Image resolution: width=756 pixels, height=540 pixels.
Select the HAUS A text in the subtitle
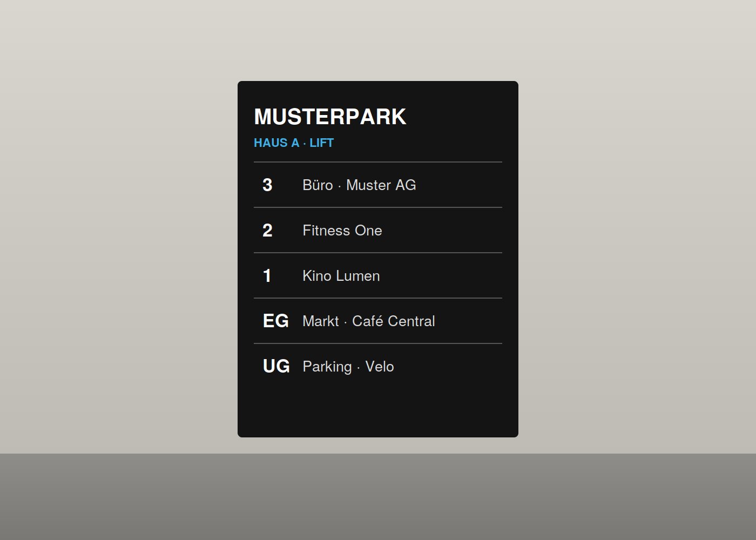tap(276, 143)
